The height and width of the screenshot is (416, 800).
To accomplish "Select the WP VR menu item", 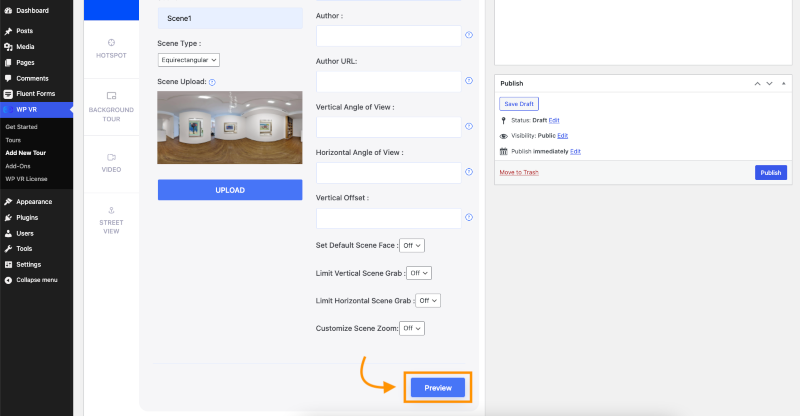I will (x=27, y=110).
